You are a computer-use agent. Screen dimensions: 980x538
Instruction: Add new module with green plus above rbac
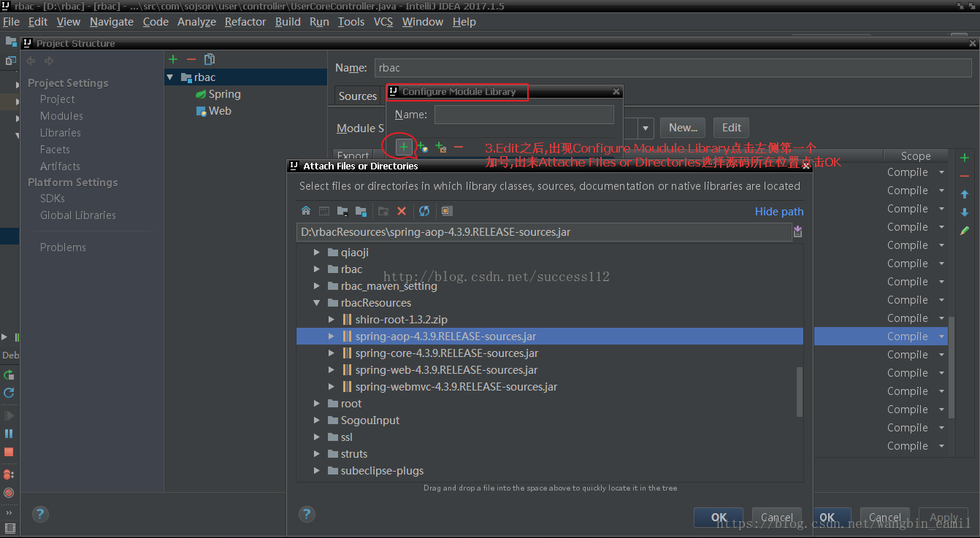(x=173, y=59)
